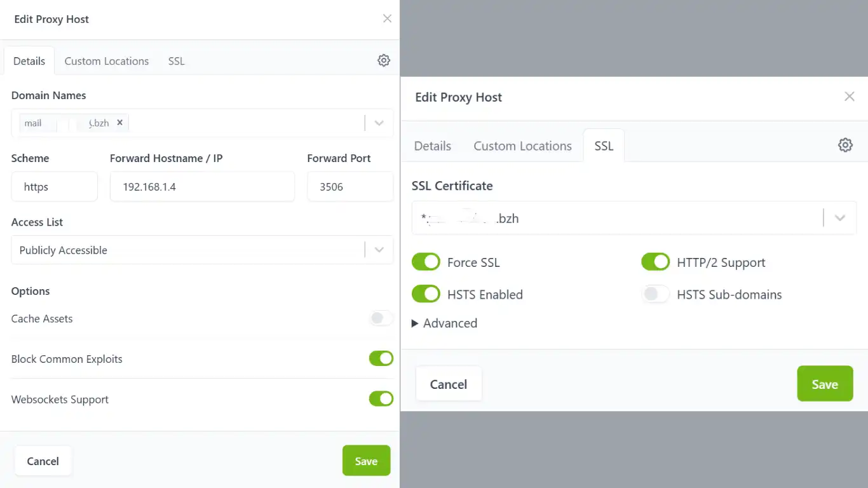Switch to Custom Locations tab in left dialog
868x488 pixels.
coord(106,61)
